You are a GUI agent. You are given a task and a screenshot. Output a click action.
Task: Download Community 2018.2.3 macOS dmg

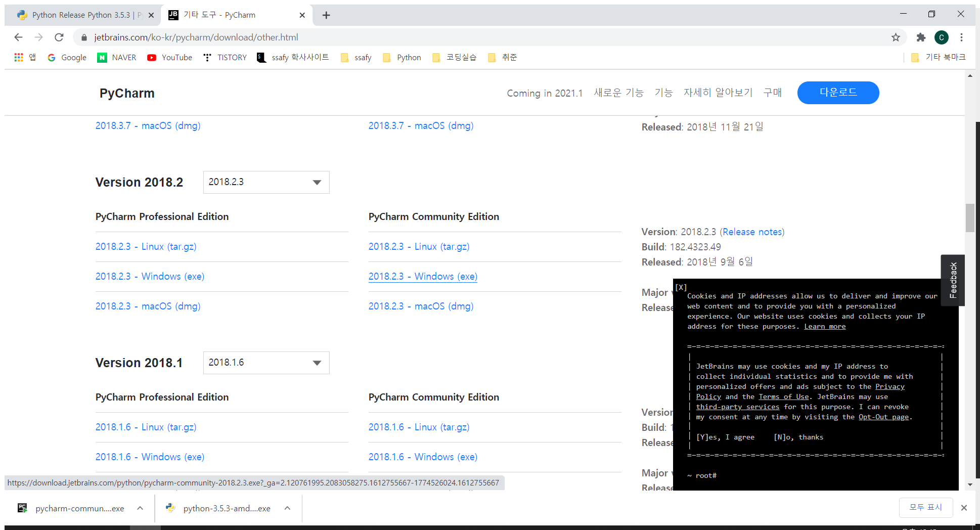tap(421, 306)
